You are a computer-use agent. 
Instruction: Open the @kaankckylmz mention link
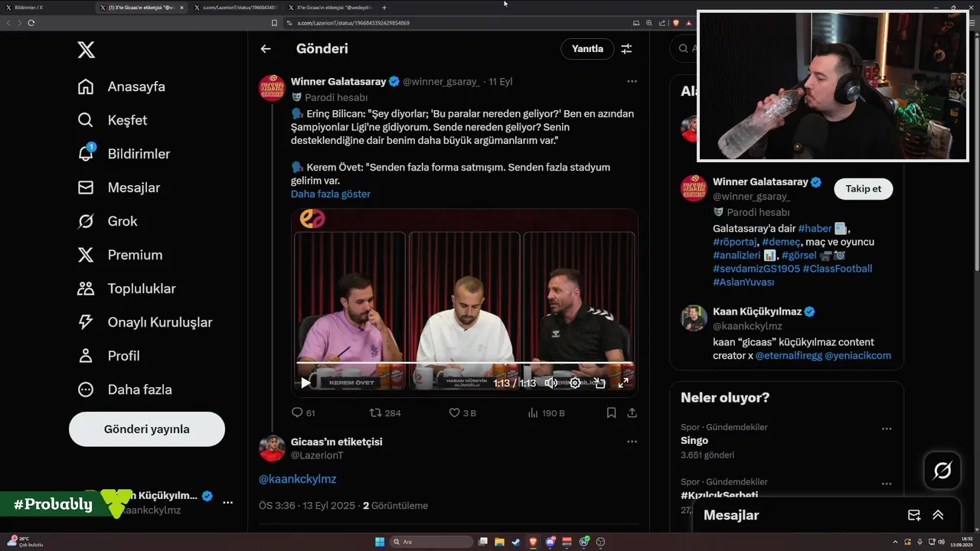[297, 479]
